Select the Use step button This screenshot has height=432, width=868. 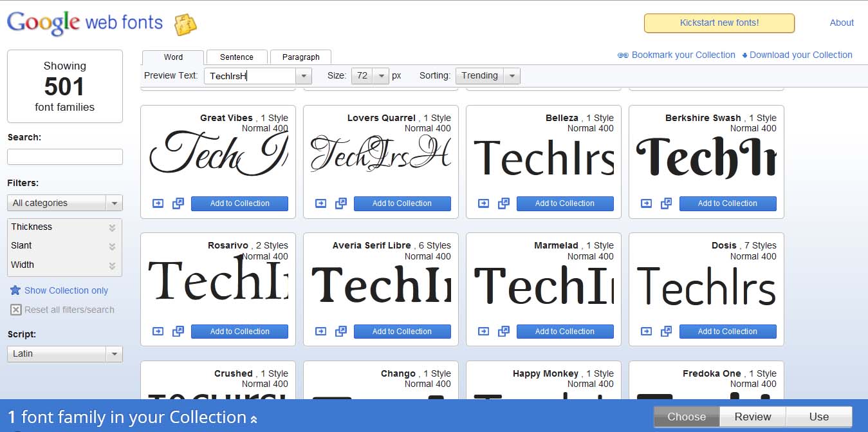point(819,417)
